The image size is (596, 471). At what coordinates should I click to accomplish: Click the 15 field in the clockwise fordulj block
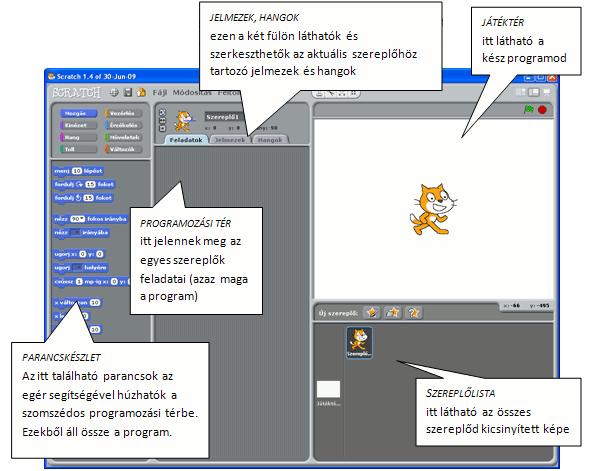pyautogui.click(x=90, y=184)
